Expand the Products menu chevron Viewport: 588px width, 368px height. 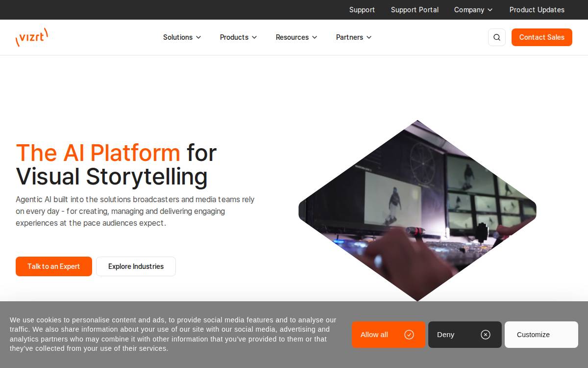pyautogui.click(x=254, y=37)
